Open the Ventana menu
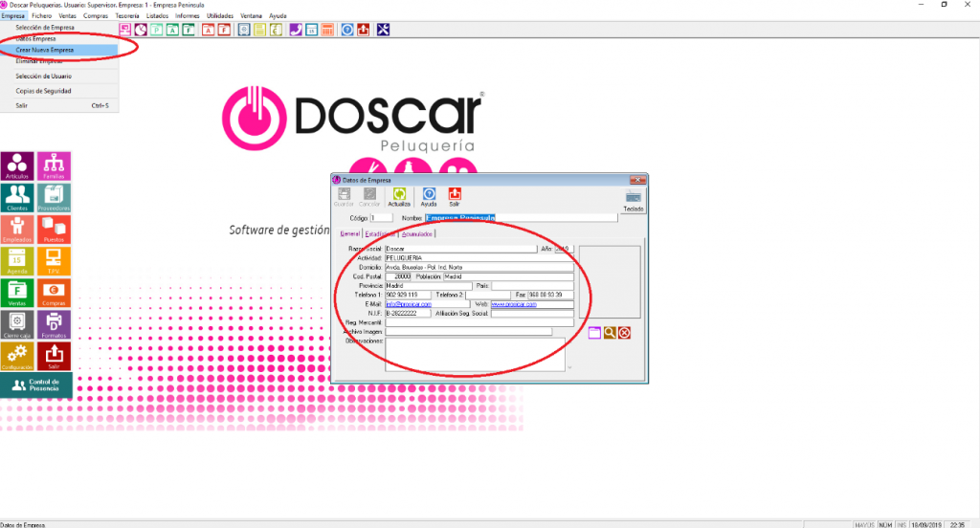The width and height of the screenshot is (980, 528). 252,15
